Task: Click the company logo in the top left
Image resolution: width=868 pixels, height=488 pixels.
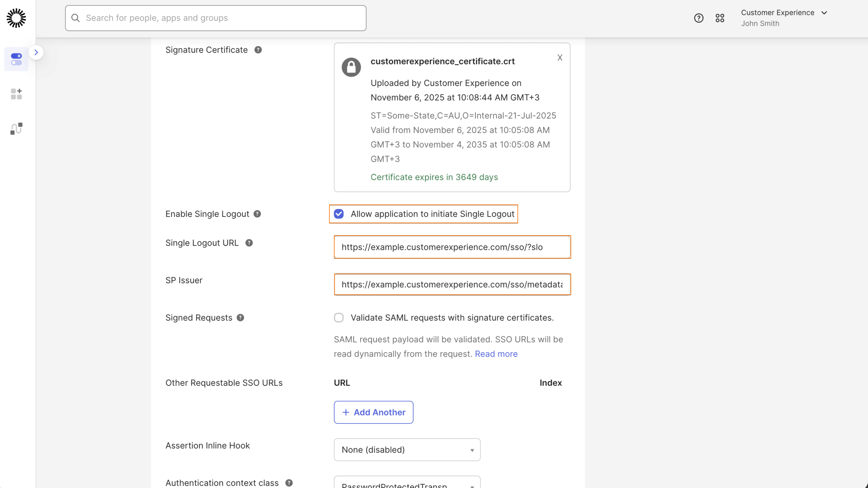Action: pyautogui.click(x=16, y=18)
